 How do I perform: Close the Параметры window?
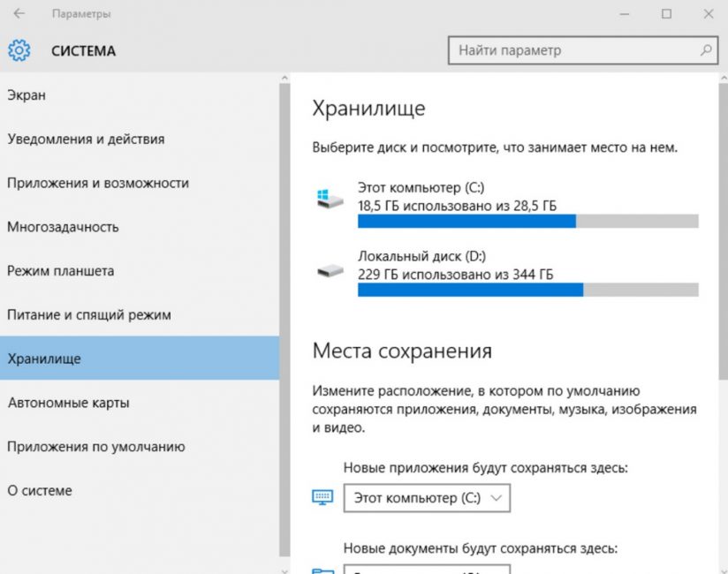(708, 14)
